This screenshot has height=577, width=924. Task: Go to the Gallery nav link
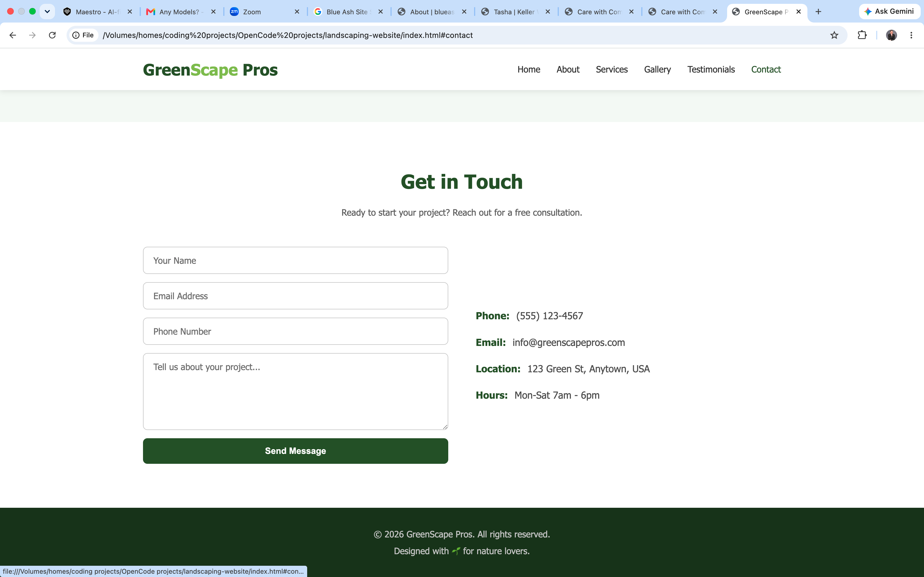[657, 70]
